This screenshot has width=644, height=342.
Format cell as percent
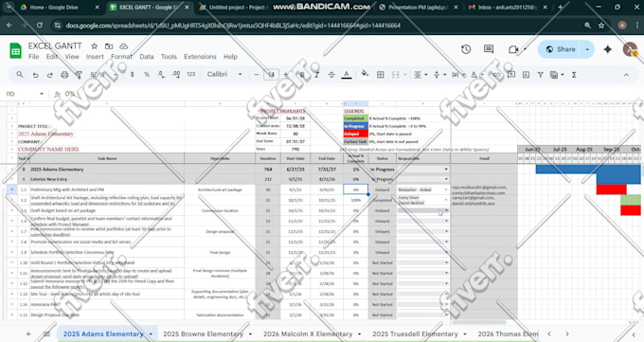tap(147, 75)
